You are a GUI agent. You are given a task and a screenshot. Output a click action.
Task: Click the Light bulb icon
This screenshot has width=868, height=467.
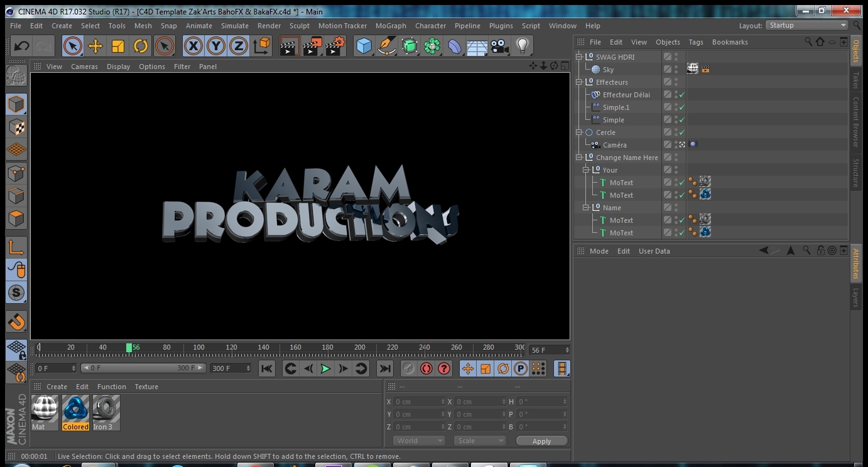tap(522, 46)
